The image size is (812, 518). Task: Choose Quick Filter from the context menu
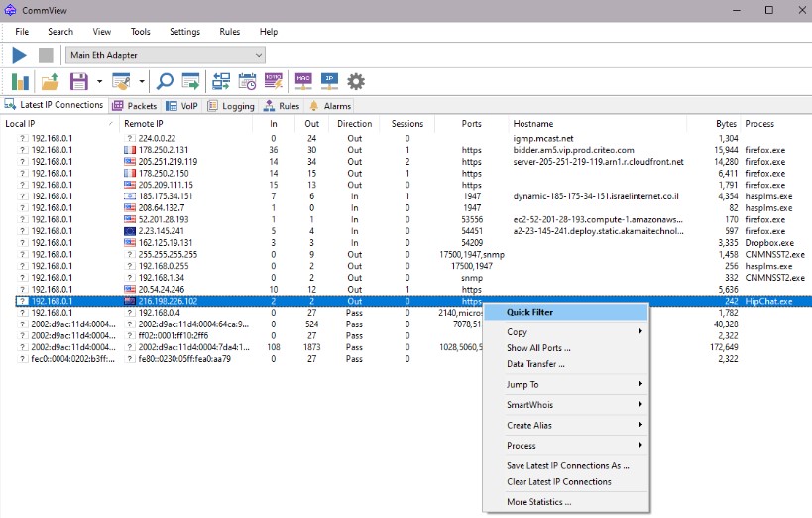529,312
